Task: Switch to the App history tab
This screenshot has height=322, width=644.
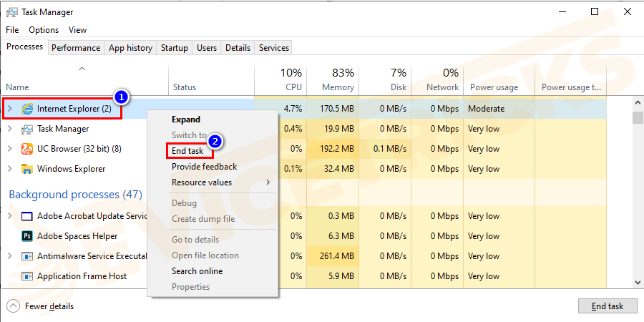Action: (130, 48)
